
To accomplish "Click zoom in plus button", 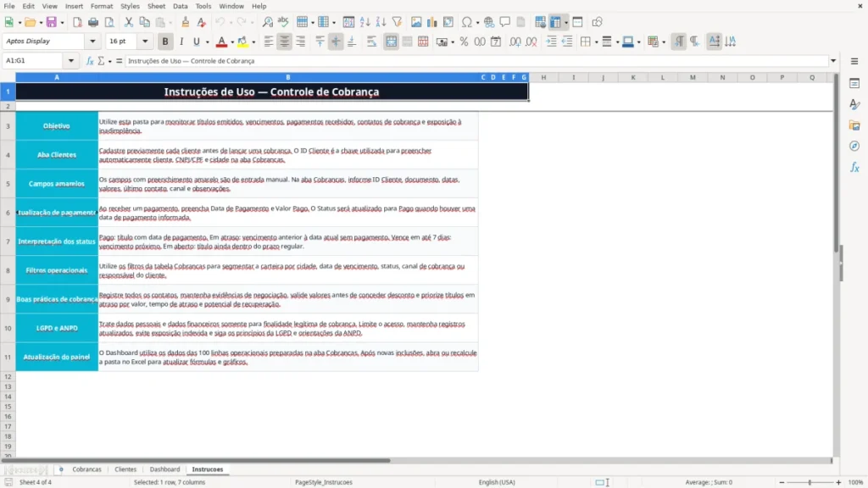I will (838, 482).
